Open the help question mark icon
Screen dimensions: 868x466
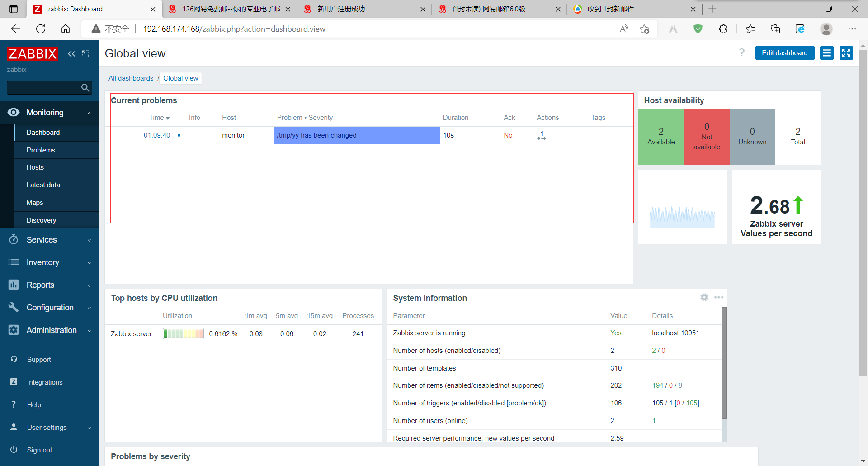click(x=742, y=52)
